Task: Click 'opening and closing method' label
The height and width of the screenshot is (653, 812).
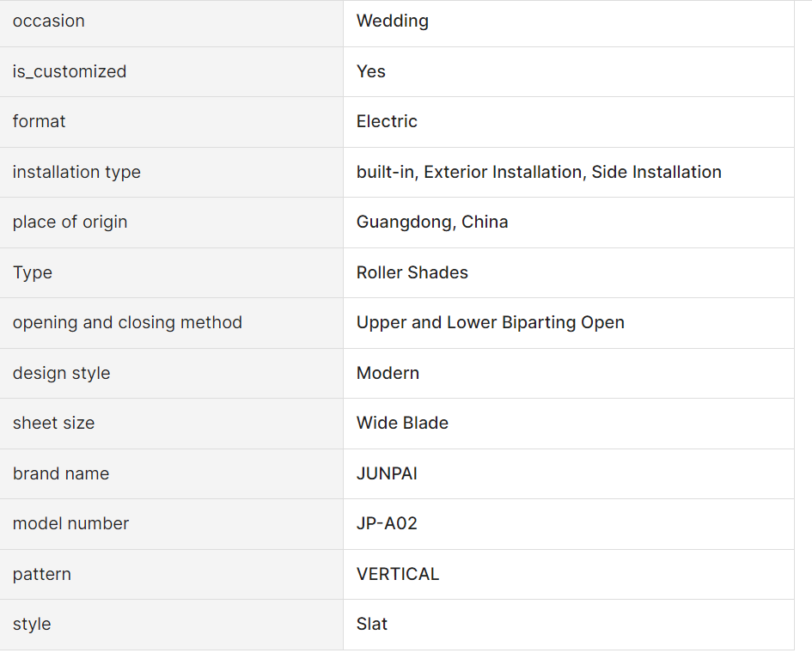Action: coord(127,322)
